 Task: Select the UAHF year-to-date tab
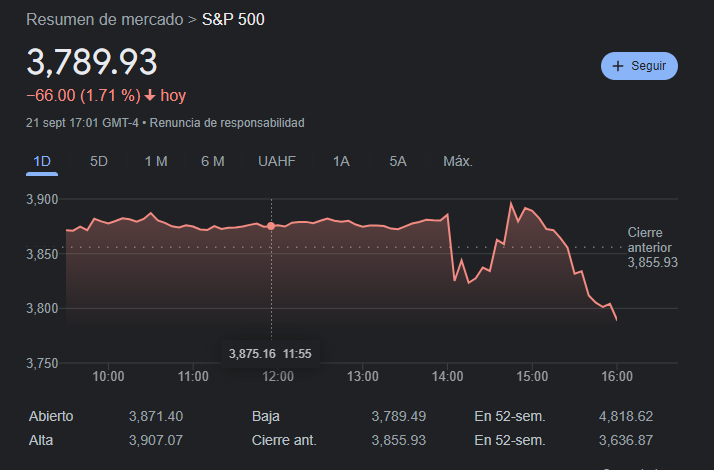coord(277,161)
